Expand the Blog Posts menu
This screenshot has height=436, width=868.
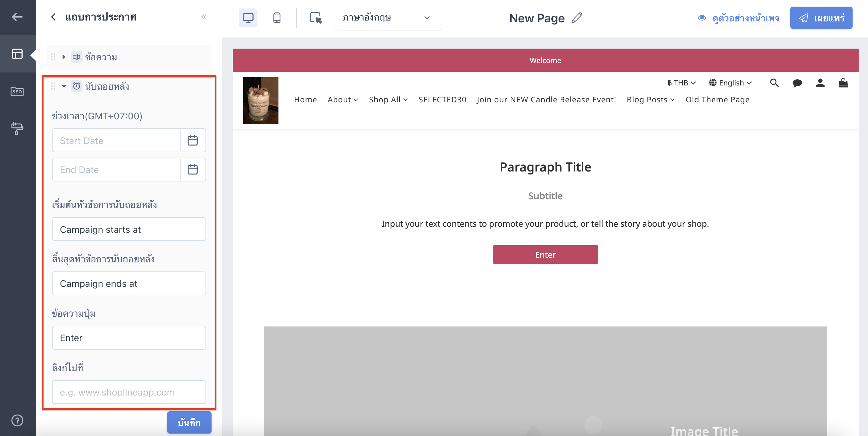pos(650,100)
